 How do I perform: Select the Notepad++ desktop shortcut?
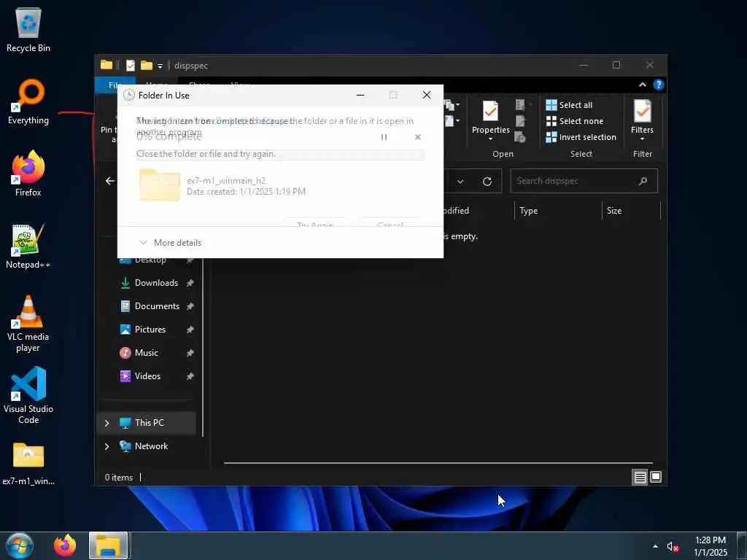(28, 246)
